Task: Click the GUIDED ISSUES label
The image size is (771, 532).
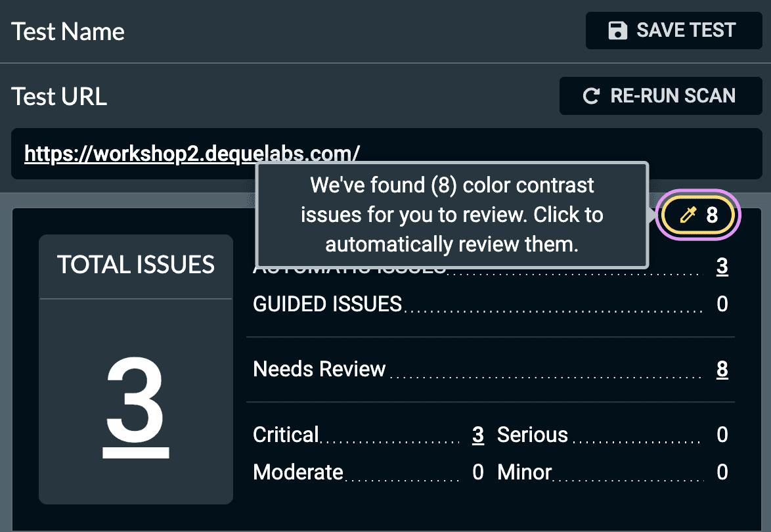Action: 327,304
